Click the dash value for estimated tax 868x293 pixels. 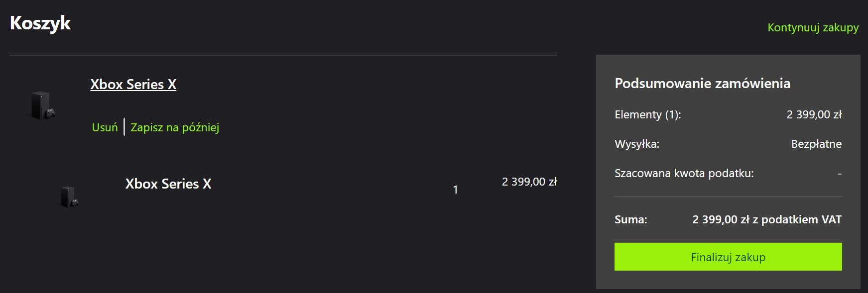pyautogui.click(x=840, y=174)
